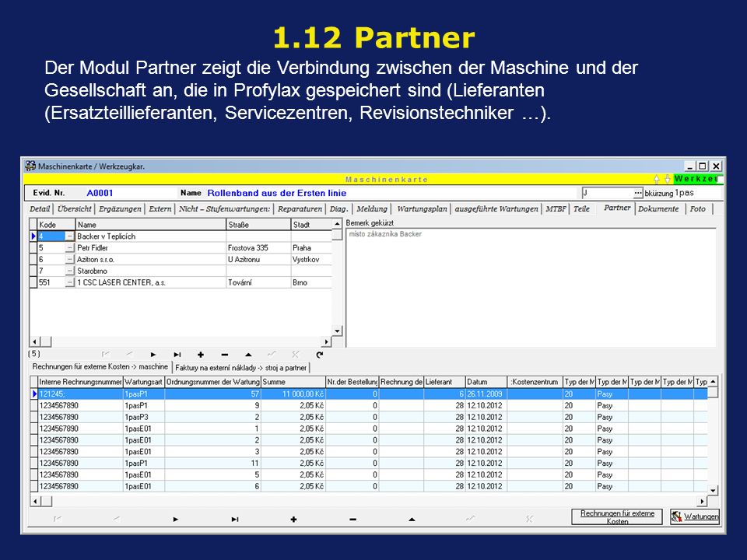
Task: Jump to last partner record
Action: pyautogui.click(x=177, y=355)
